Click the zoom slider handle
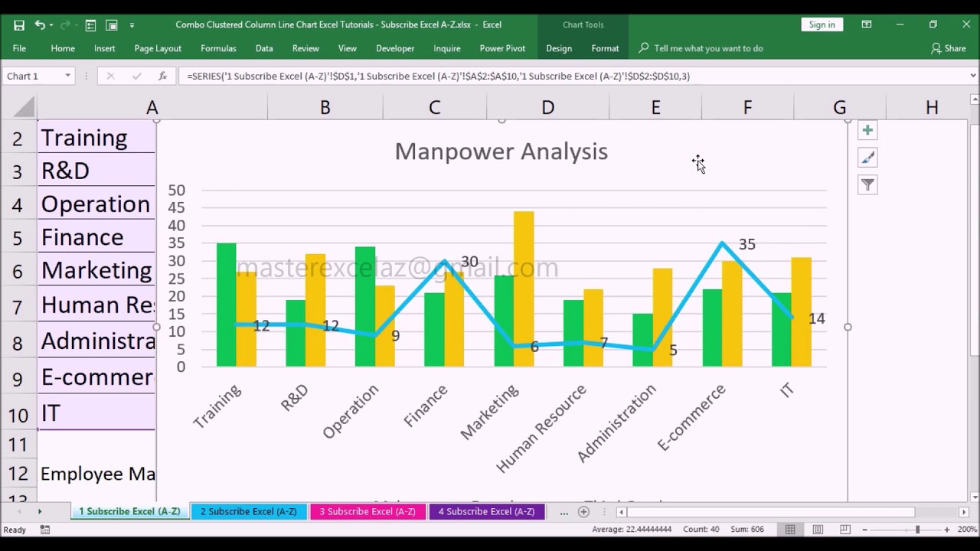The width and height of the screenshot is (980, 551). click(917, 530)
